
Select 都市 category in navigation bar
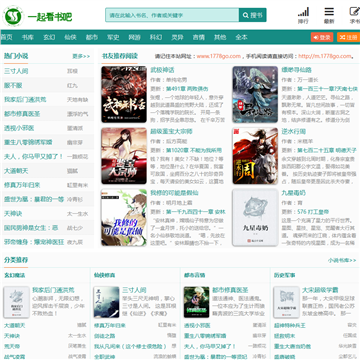point(92,37)
